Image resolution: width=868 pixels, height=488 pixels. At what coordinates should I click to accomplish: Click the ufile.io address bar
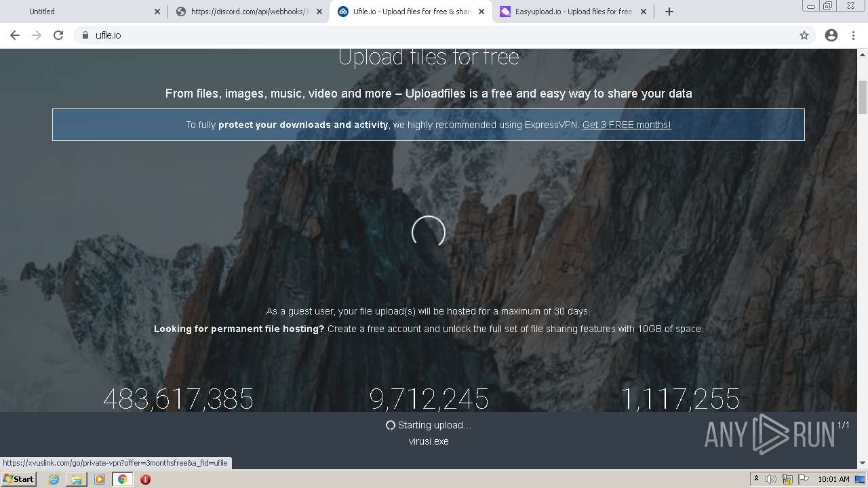434,35
